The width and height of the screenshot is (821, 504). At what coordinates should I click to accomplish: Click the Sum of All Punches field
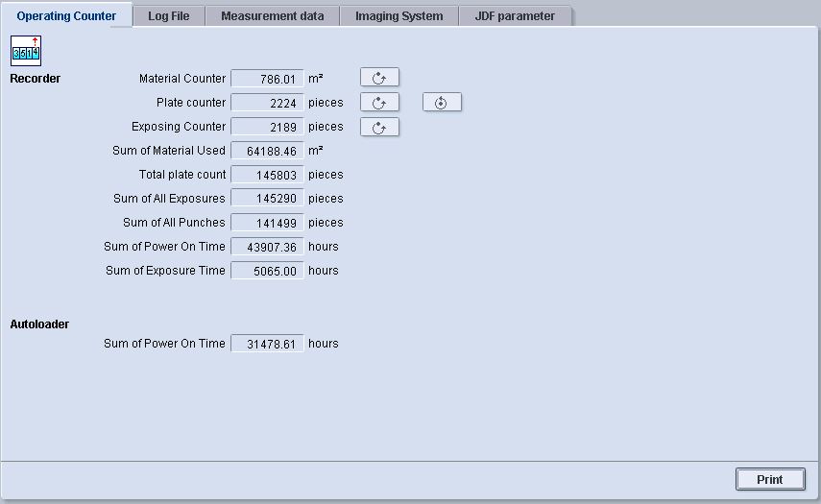pyautogui.click(x=267, y=223)
